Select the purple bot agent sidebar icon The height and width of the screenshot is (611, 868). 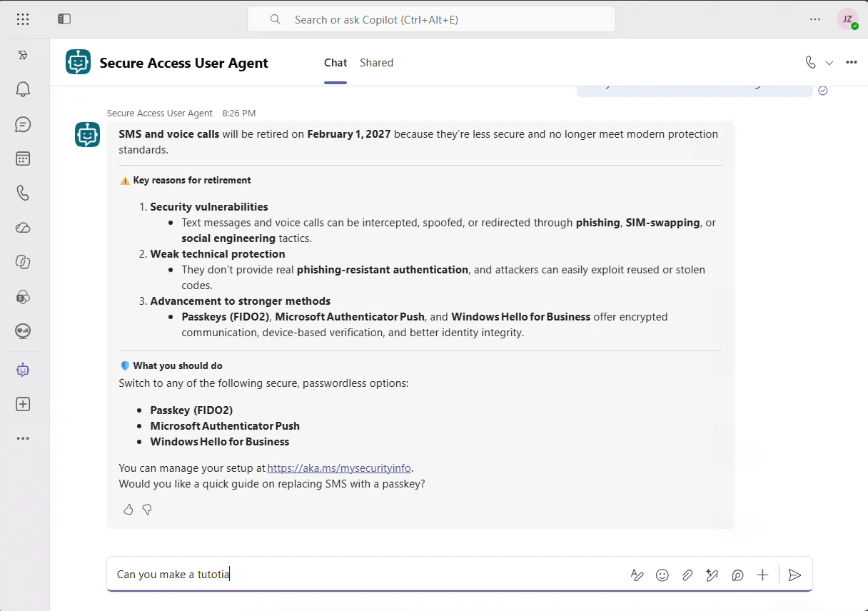click(x=23, y=370)
